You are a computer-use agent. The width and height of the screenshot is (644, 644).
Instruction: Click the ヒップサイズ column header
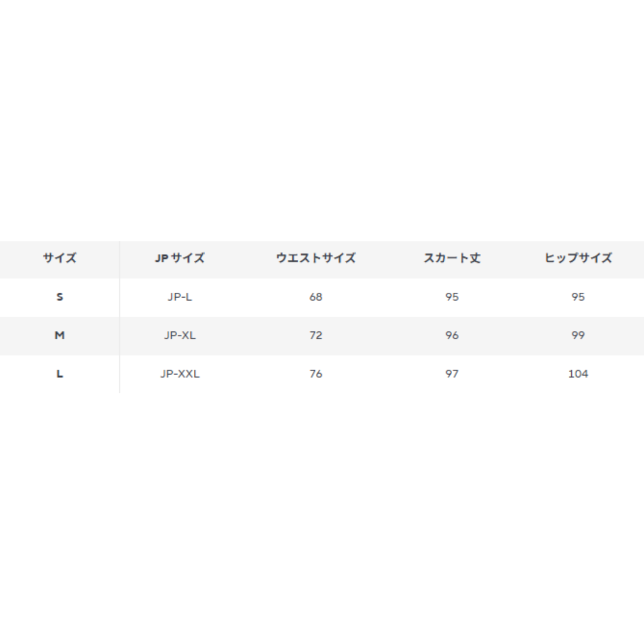(578, 258)
